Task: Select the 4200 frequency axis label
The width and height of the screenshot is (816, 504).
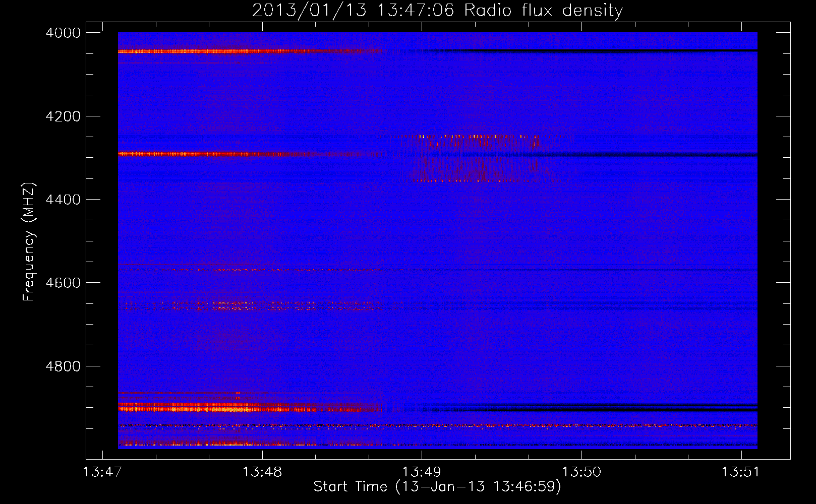Action: (63, 116)
